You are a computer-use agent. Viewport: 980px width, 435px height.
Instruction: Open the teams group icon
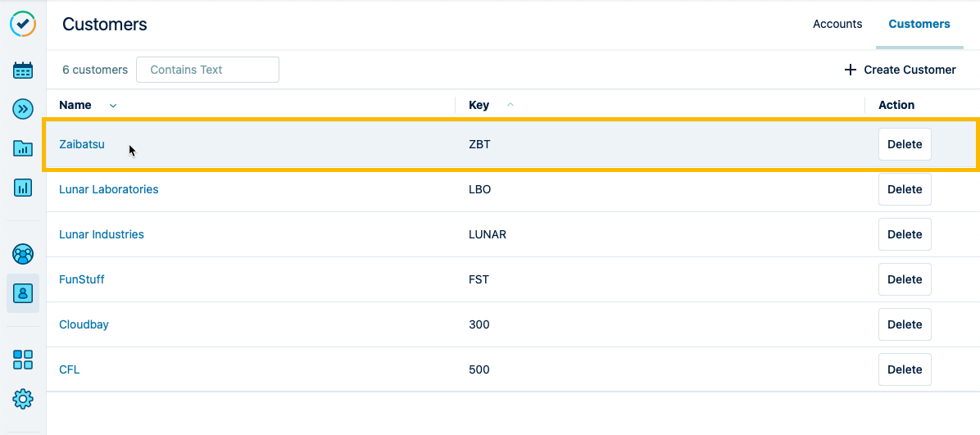(23, 254)
